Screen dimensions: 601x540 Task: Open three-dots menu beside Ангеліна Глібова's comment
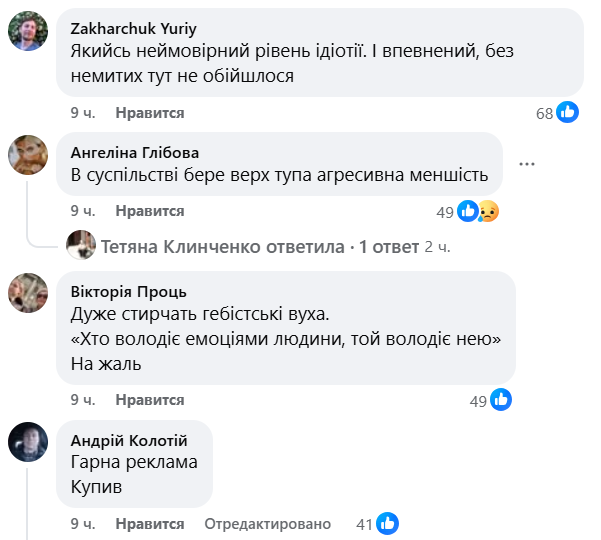[528, 162]
